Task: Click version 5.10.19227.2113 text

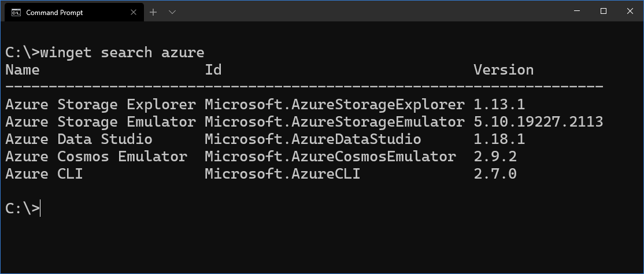Action: click(x=538, y=122)
